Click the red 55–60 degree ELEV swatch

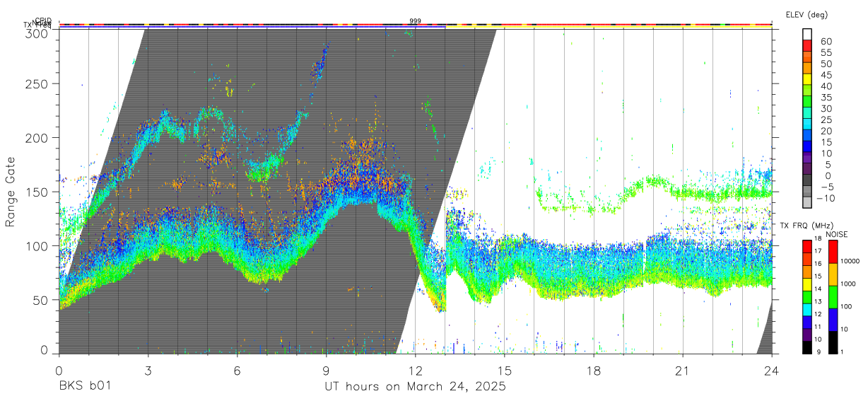pos(808,46)
